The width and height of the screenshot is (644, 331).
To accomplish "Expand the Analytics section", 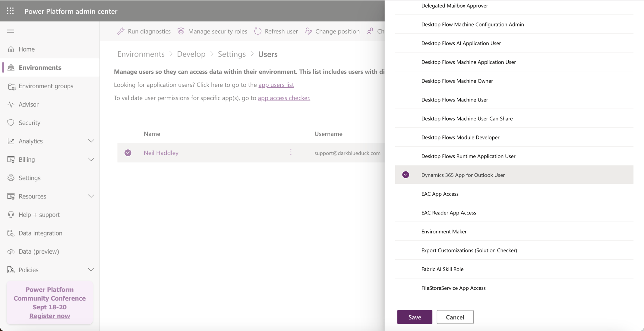I will (x=91, y=141).
